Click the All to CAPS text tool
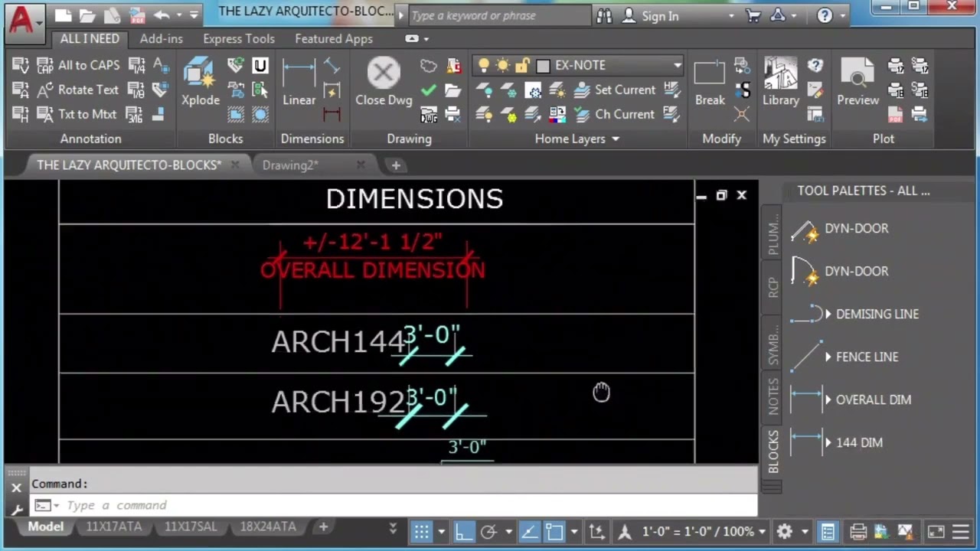The image size is (980, 551). point(78,65)
